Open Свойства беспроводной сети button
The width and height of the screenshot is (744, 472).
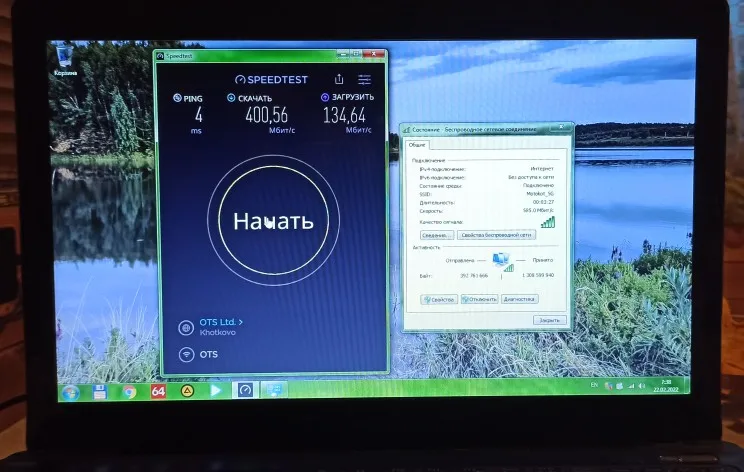(496, 235)
